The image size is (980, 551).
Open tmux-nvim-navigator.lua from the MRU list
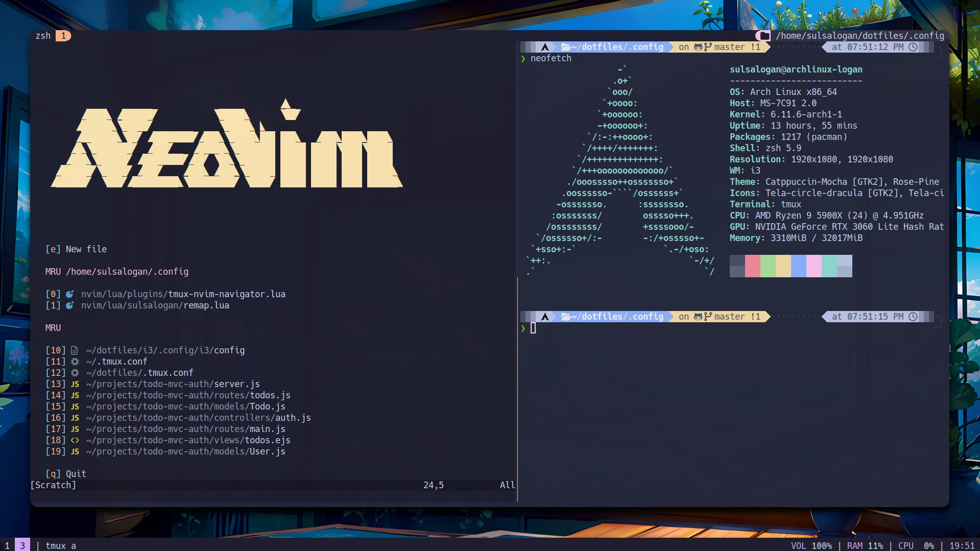coord(165,294)
